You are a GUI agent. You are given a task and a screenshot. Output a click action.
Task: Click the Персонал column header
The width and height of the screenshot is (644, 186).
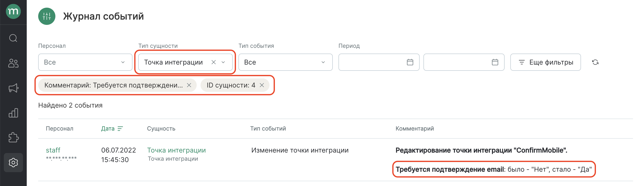click(x=59, y=128)
